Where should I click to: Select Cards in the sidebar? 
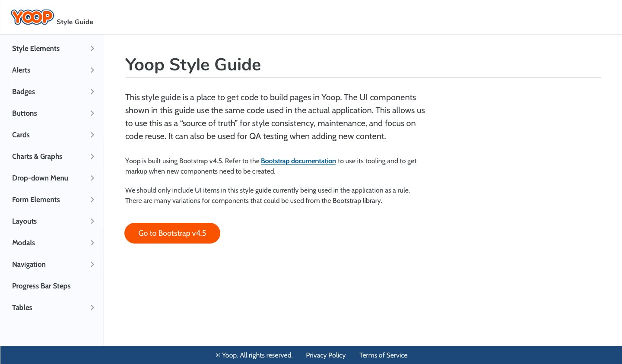[21, 135]
